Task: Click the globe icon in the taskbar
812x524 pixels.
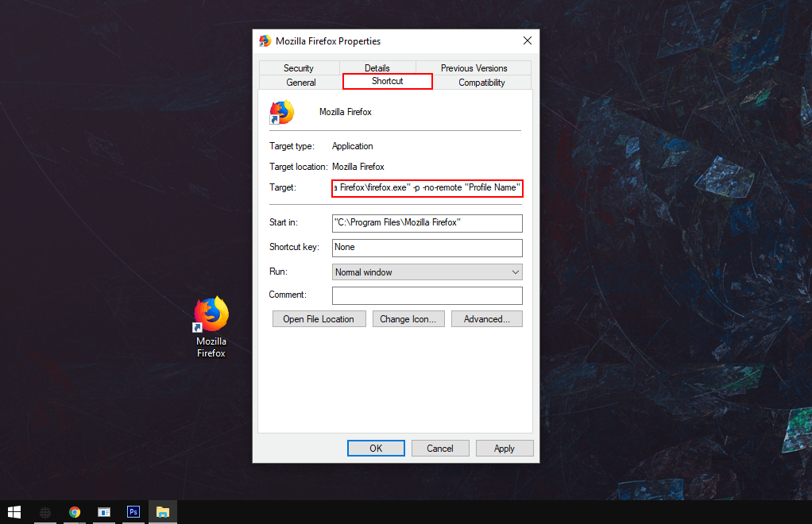Action: 45,512
